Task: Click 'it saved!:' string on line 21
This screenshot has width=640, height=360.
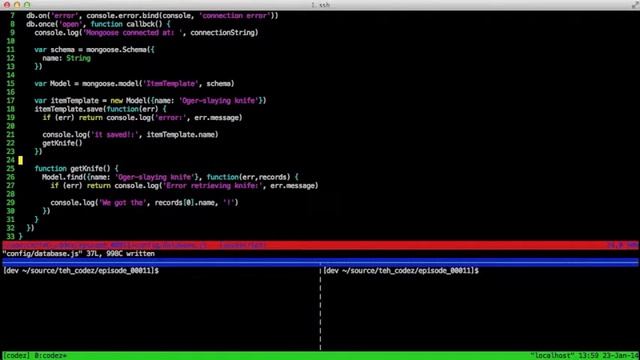Action: 115,135
